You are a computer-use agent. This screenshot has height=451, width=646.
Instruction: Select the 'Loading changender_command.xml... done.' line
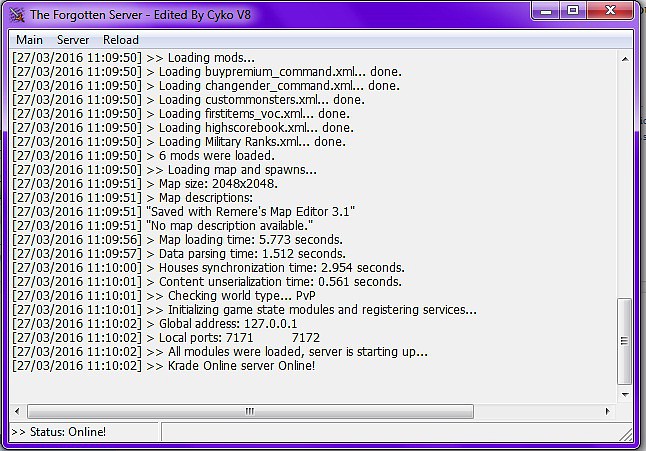(x=206, y=86)
